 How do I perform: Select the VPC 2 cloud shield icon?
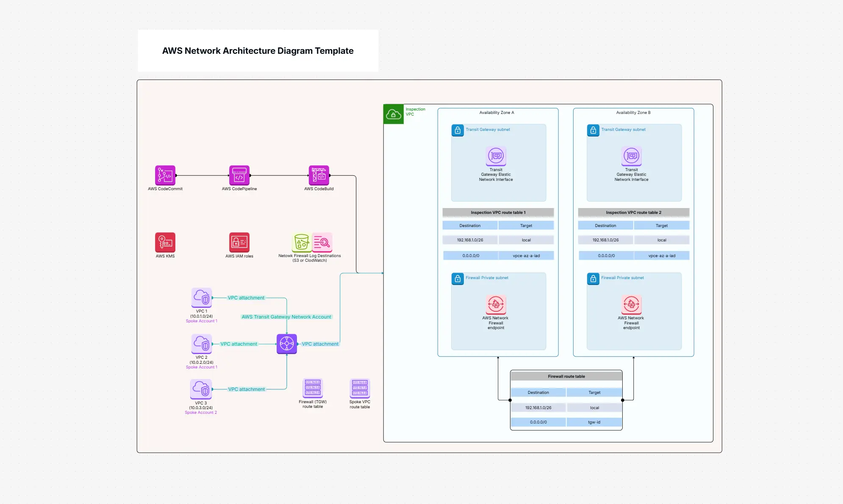[x=202, y=344]
